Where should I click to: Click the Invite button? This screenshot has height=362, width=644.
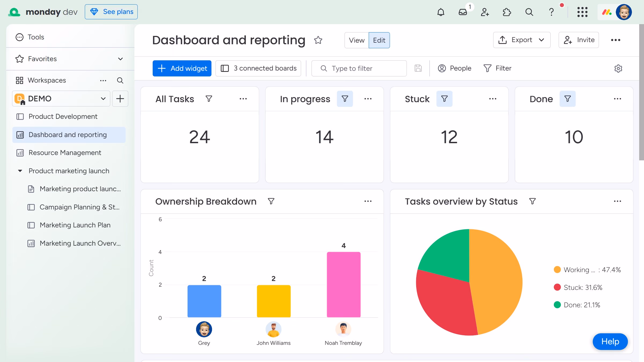point(579,40)
